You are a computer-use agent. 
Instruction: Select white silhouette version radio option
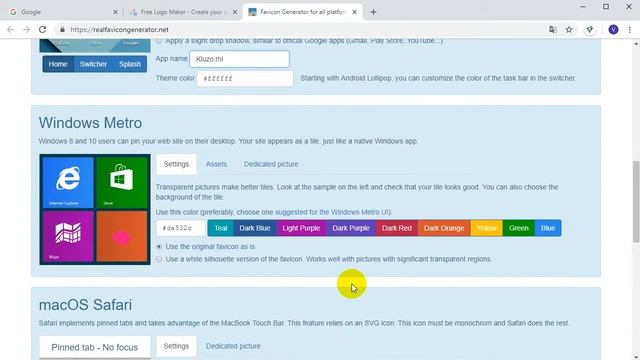coord(159,259)
